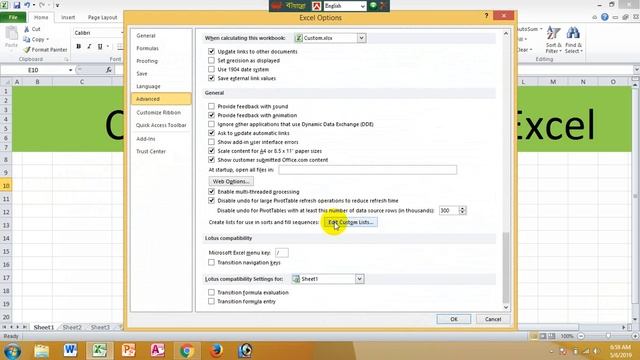Open Word from the taskbar
The image size is (640, 360).
click(70, 350)
